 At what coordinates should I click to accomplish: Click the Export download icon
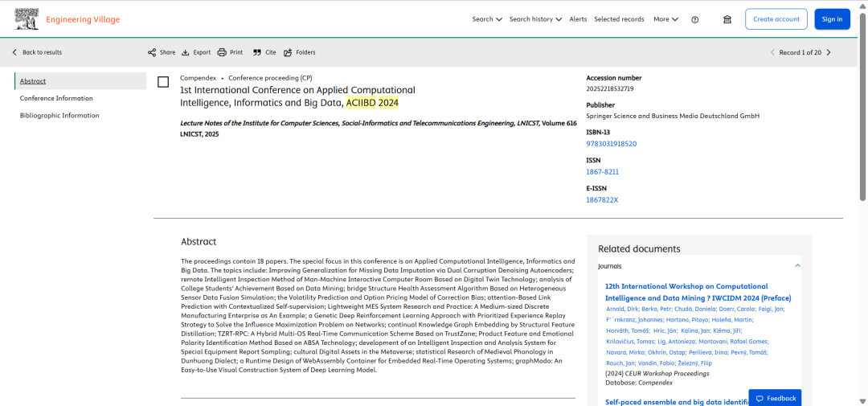coord(186,52)
